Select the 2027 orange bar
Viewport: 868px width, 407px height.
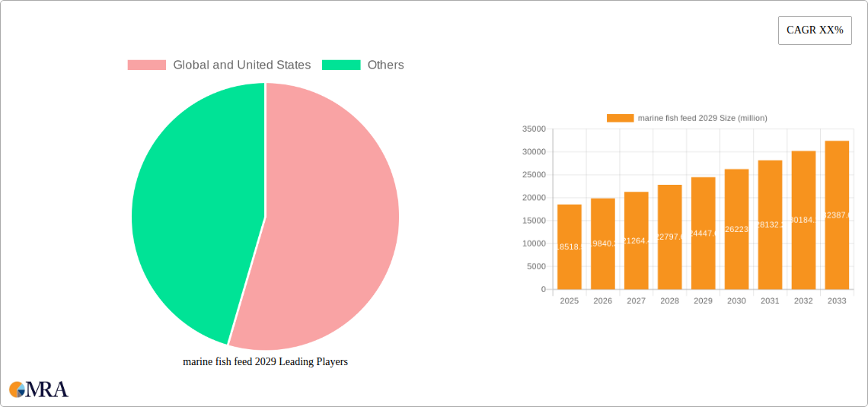tap(636, 241)
